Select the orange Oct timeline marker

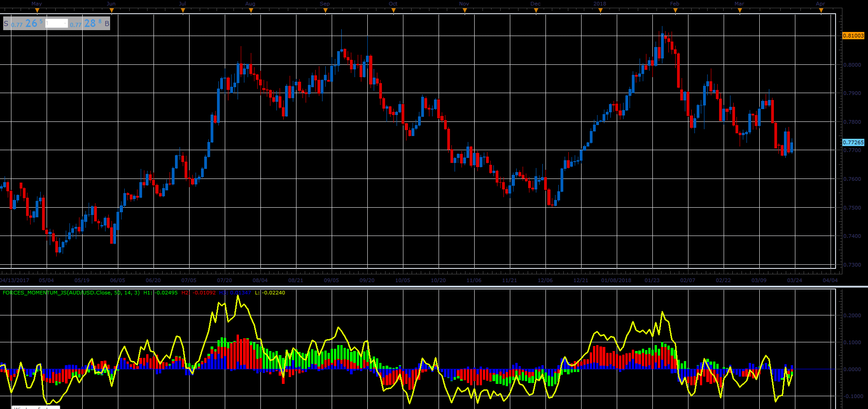[394, 10]
